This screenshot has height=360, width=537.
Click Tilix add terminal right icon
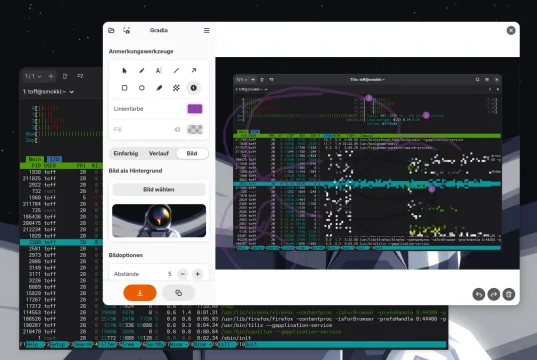point(65,76)
